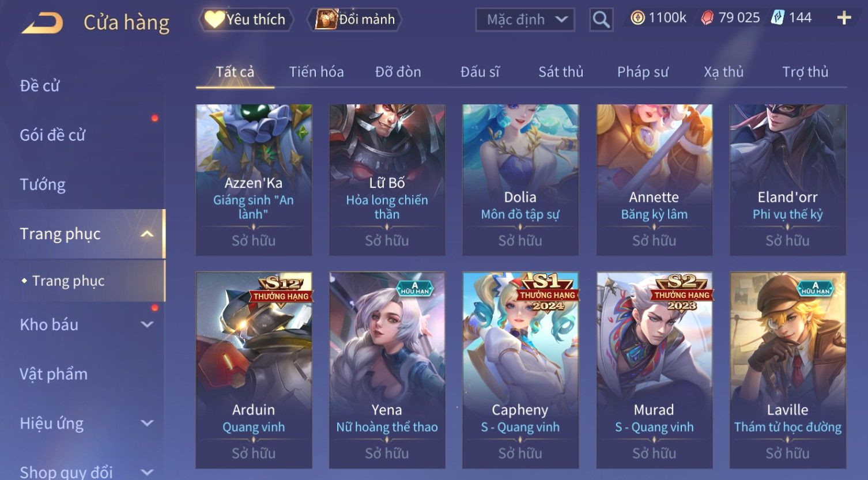Expand the Kho báu sidebar section
This screenshot has width=868, height=480.
click(148, 324)
